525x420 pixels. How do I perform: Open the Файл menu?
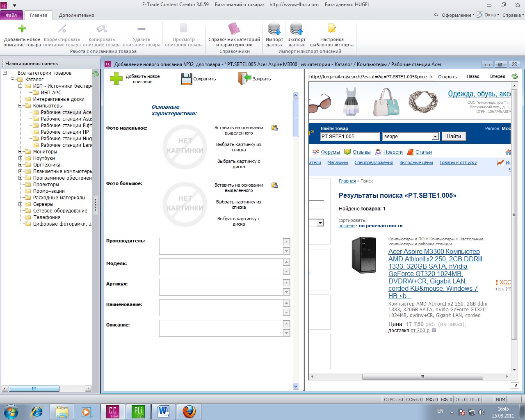click(x=11, y=15)
